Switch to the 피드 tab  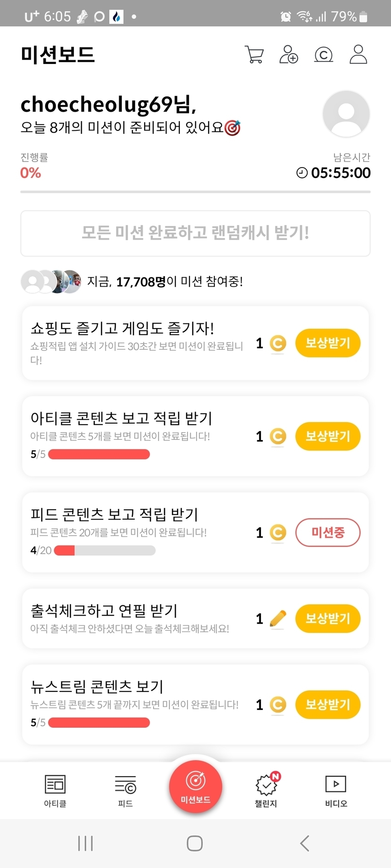coord(125,790)
